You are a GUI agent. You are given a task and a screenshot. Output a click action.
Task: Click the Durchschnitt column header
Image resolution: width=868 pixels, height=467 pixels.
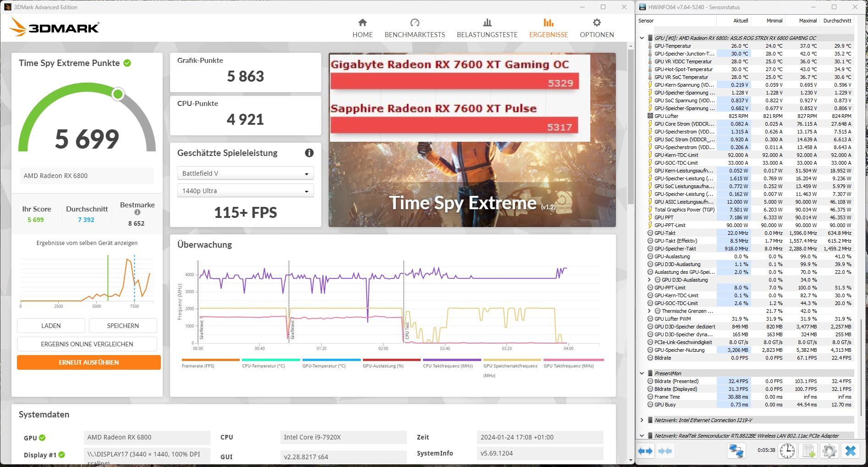pos(837,21)
